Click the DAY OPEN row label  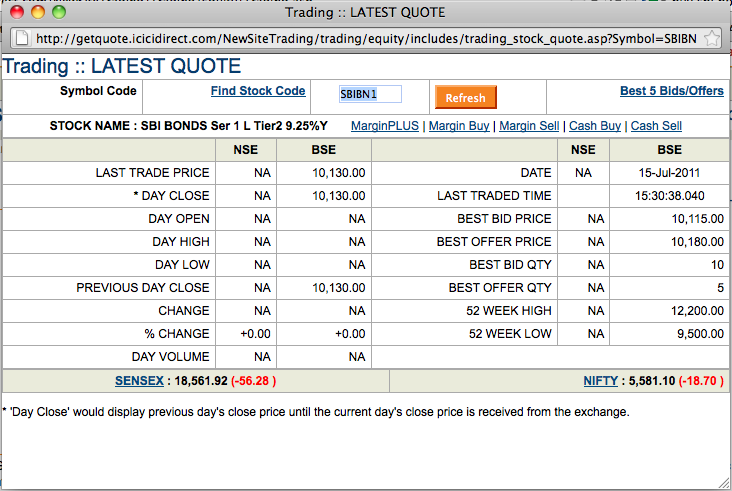[x=179, y=218]
